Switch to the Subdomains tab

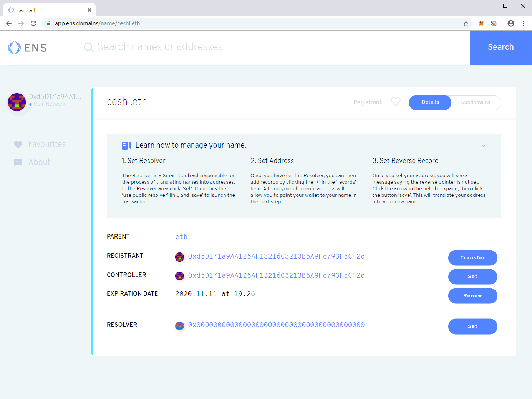point(476,102)
